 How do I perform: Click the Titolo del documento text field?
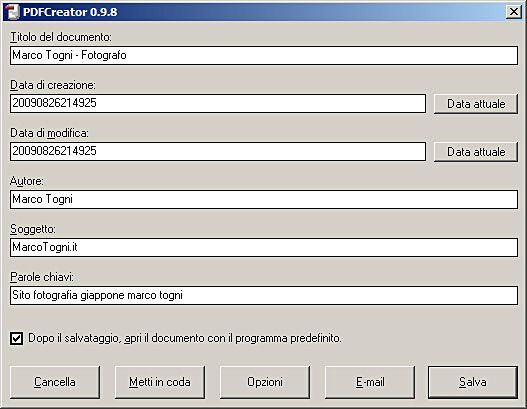coord(264,55)
